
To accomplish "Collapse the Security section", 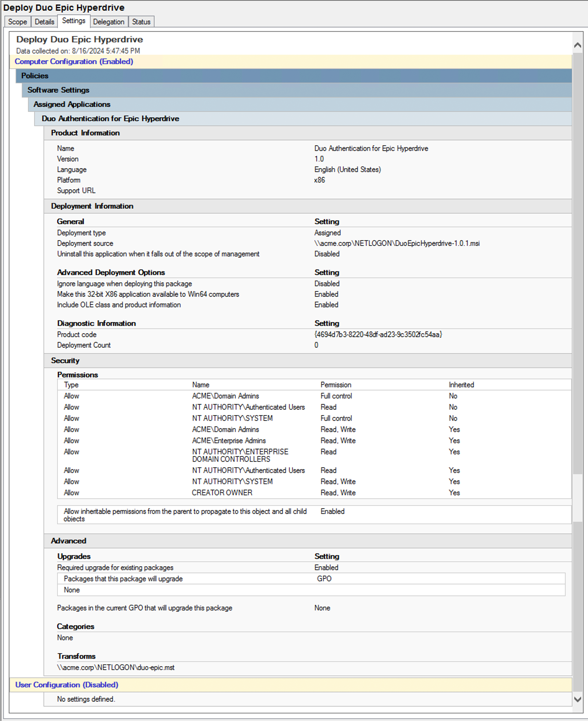I will (x=65, y=361).
